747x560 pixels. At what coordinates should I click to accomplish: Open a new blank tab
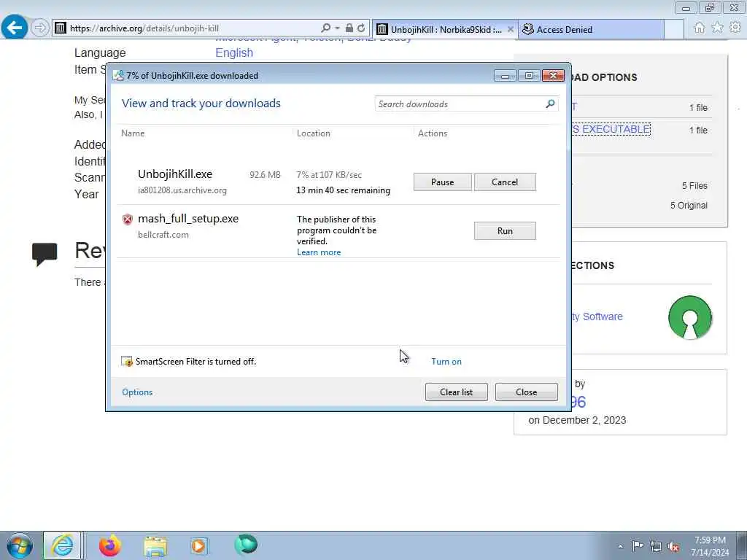(673, 29)
